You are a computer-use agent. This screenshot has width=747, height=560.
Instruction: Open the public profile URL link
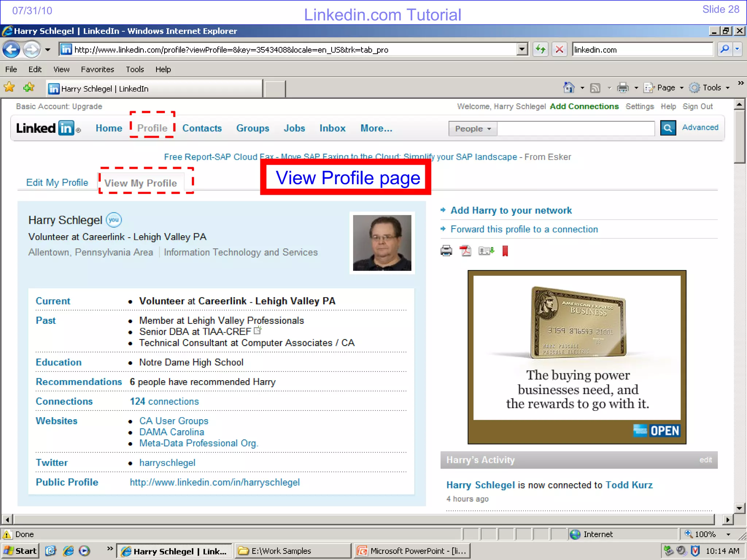click(215, 482)
